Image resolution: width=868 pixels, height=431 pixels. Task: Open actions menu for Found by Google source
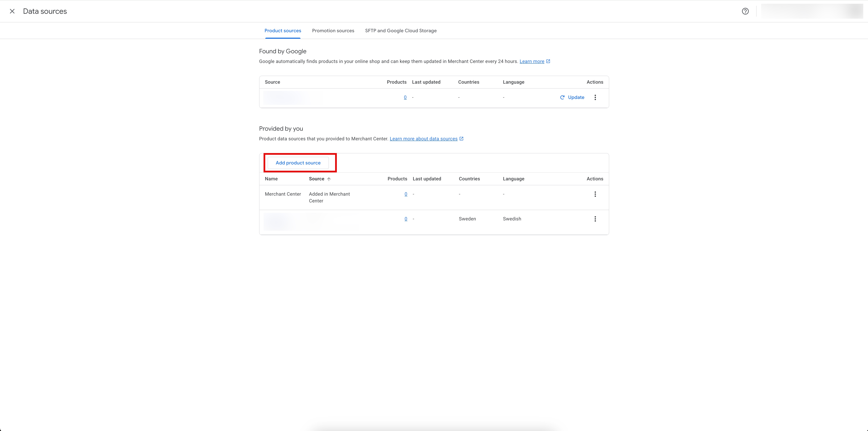tap(595, 97)
